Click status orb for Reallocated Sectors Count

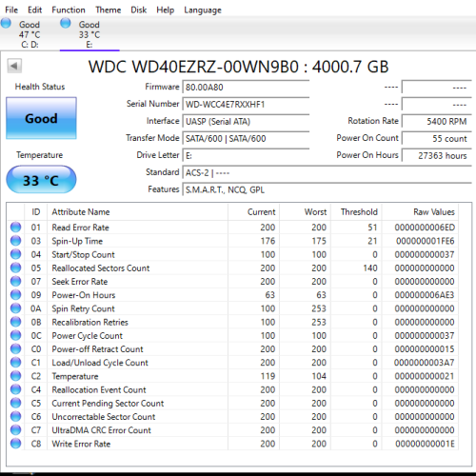click(15, 268)
